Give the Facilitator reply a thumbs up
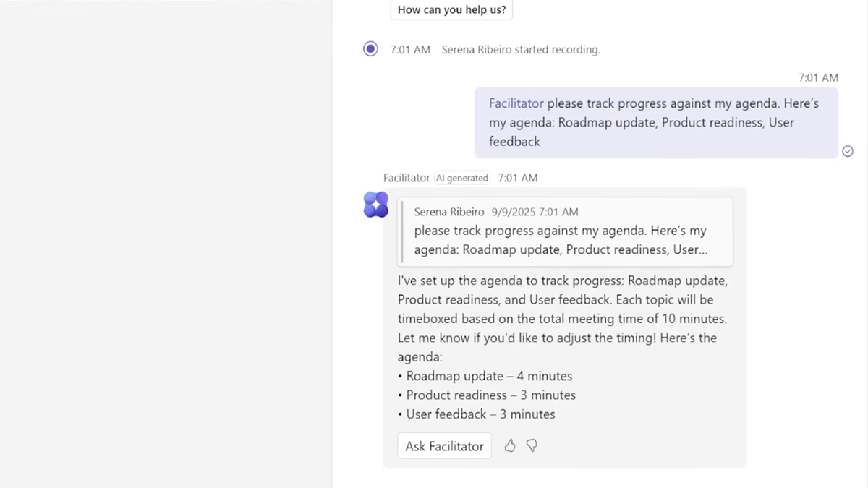This screenshot has height=488, width=868. coord(510,445)
